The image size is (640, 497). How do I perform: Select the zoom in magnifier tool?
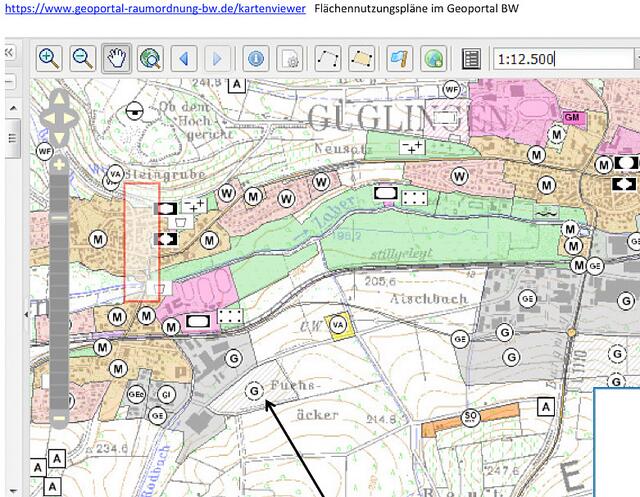(x=49, y=58)
